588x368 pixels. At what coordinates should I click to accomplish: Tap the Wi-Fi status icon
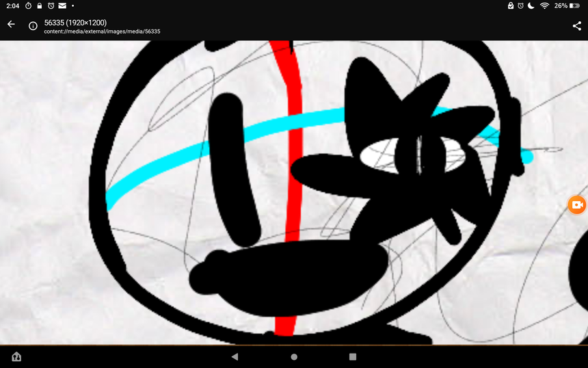pos(544,5)
